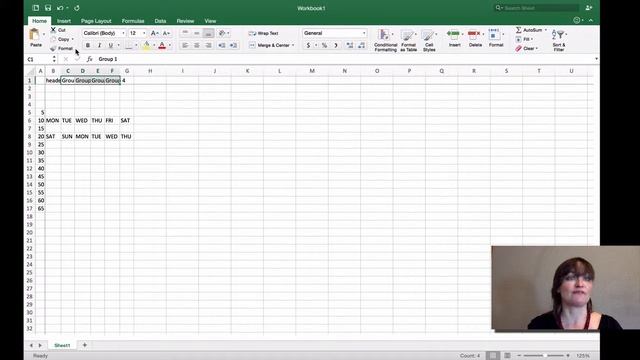Align text to the bottom
Image resolution: width=640 pixels, height=360 pixels.
(x=208, y=33)
